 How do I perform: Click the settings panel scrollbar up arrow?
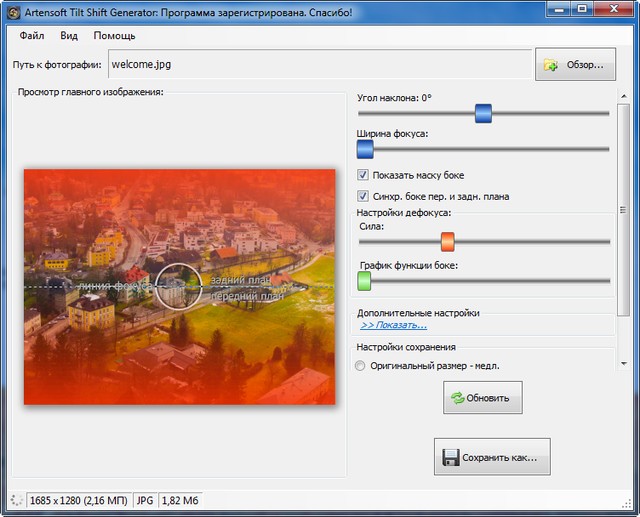click(x=623, y=96)
